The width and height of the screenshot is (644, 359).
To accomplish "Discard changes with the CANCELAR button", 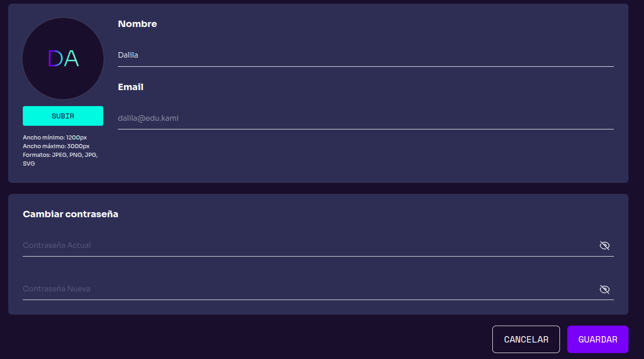I will (x=526, y=339).
